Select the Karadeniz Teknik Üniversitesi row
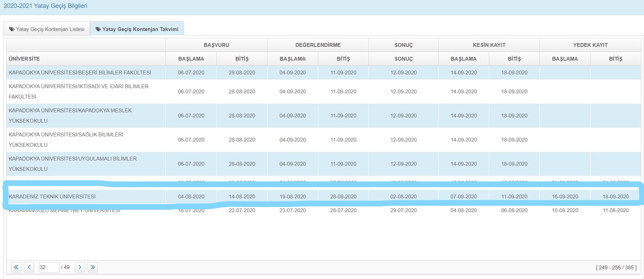 tap(324, 197)
